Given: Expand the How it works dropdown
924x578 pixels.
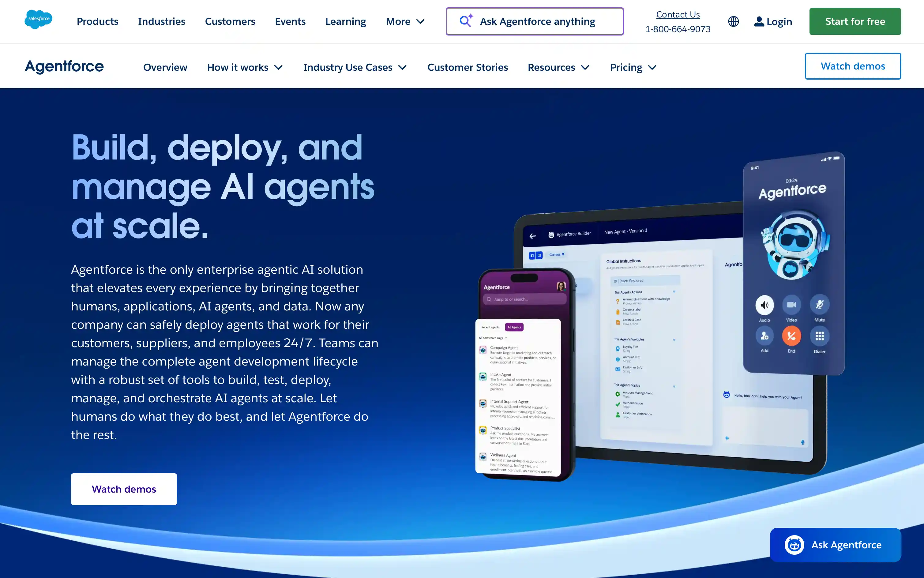Looking at the screenshot, I should [245, 67].
